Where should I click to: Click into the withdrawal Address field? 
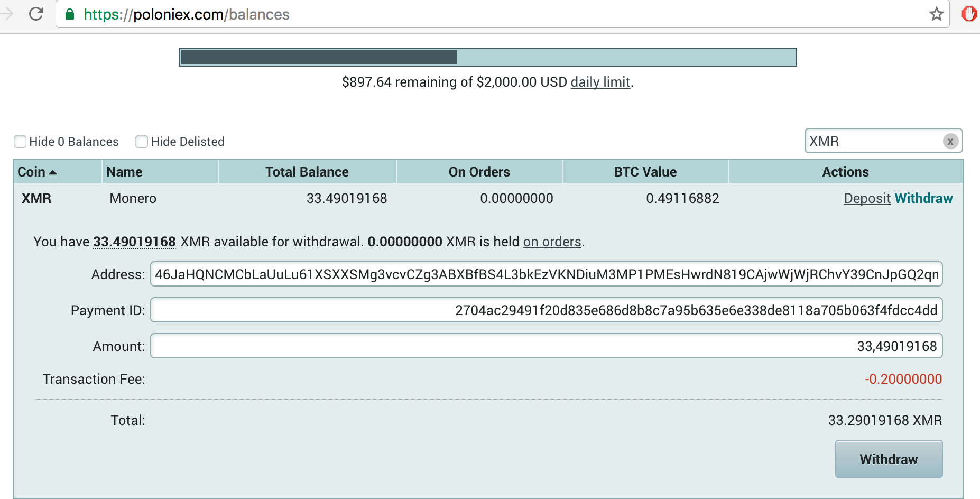(546, 274)
